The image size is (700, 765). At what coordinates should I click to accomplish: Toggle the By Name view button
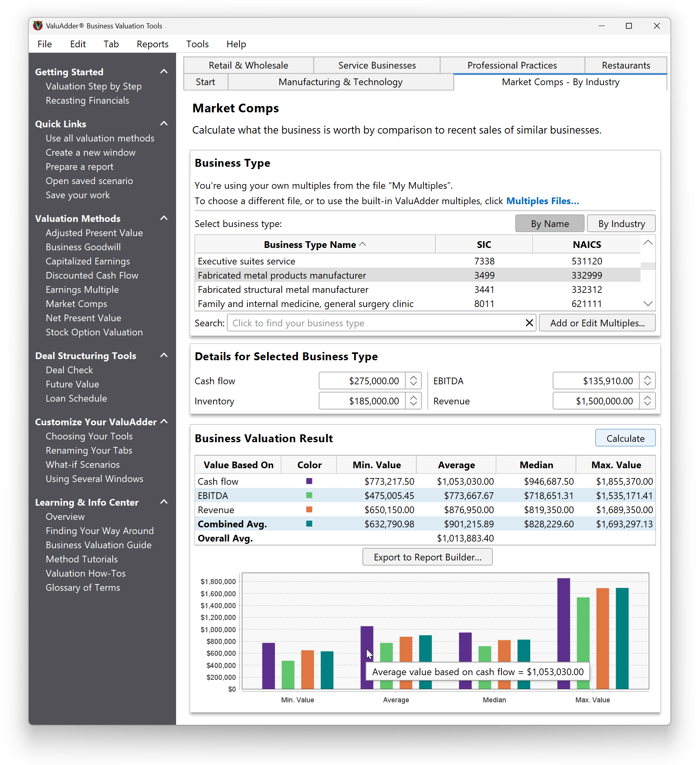tap(550, 223)
